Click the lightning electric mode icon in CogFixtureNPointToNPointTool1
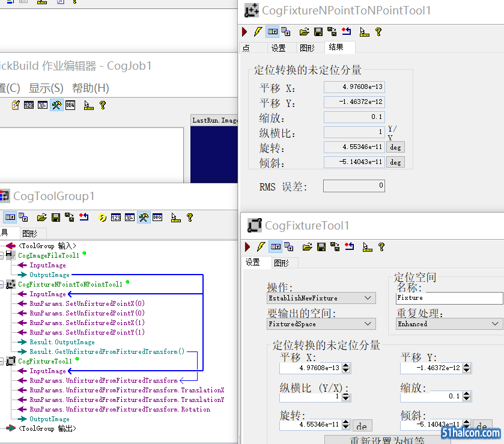Image resolution: width=504 pixels, height=444 pixels. 258,31
